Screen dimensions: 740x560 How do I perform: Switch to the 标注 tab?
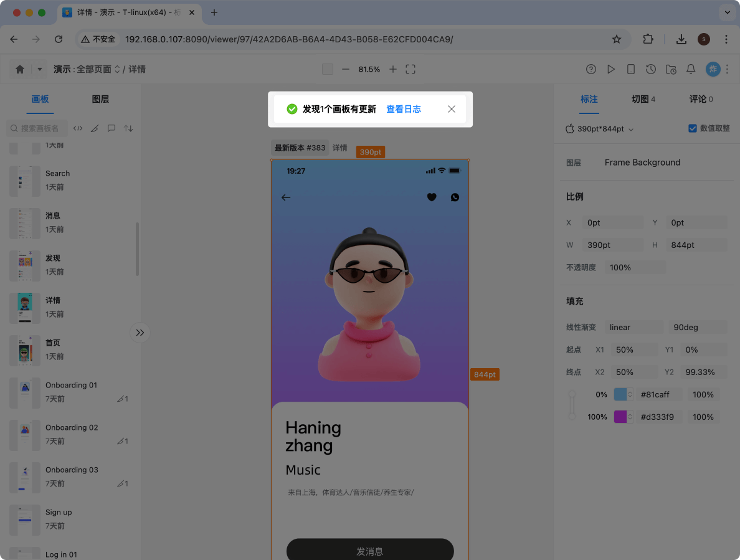click(x=589, y=99)
